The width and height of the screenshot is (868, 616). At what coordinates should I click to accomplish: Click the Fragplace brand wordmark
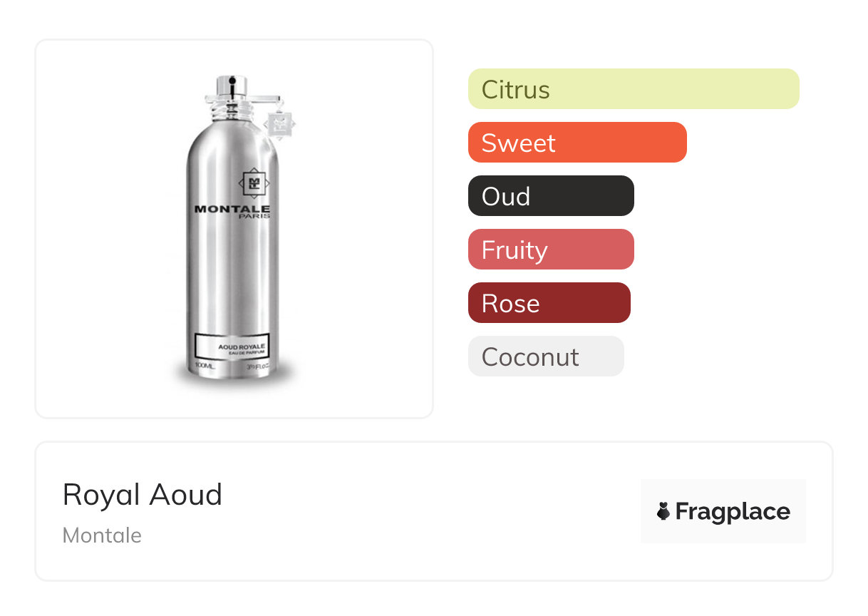coord(733,511)
